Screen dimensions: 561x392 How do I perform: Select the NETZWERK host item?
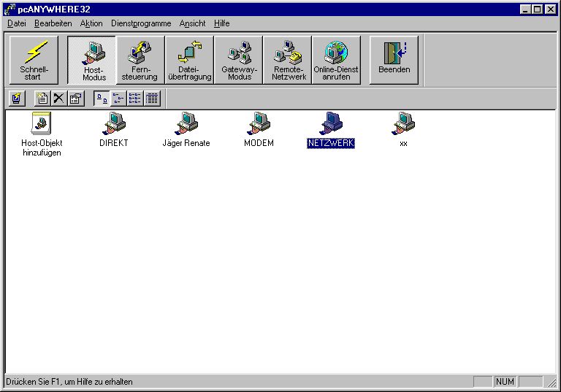[331, 129]
